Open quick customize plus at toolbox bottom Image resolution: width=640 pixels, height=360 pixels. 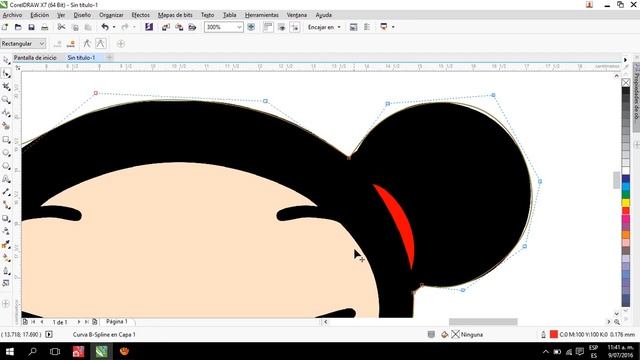point(6,303)
